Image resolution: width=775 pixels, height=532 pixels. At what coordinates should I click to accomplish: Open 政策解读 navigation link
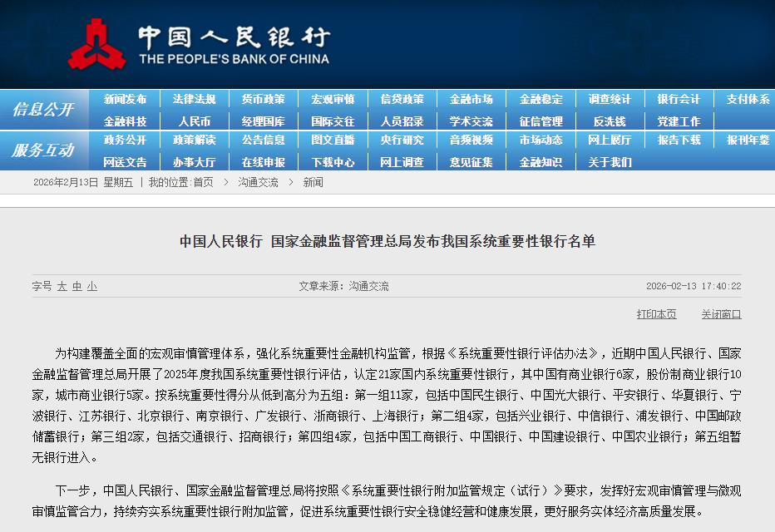(195, 140)
